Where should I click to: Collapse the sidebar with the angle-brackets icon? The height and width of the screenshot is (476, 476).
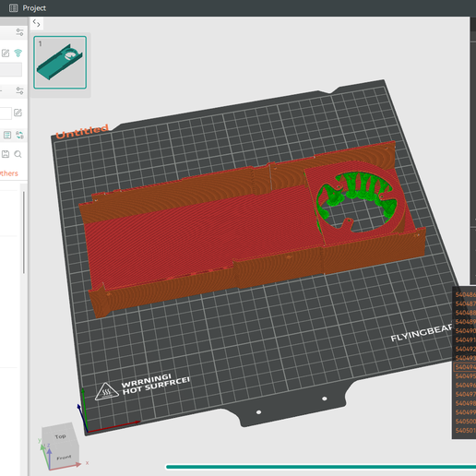(x=37, y=23)
